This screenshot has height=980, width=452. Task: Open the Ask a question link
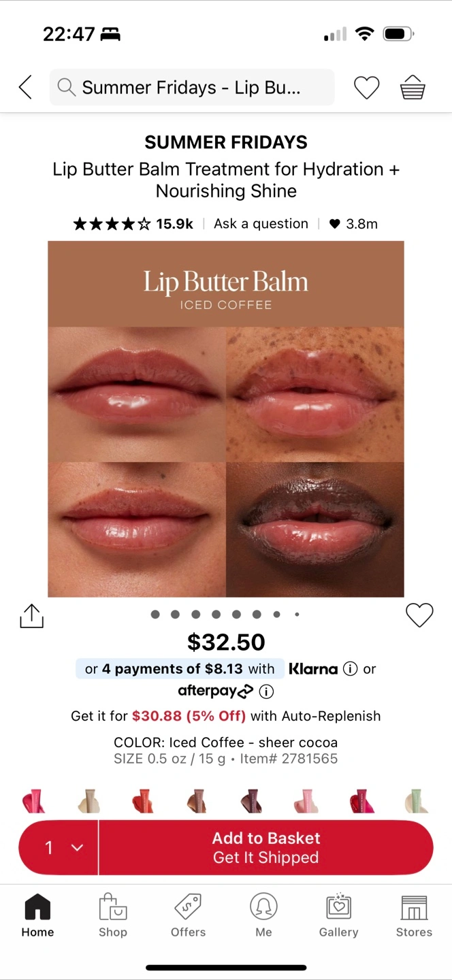261,224
